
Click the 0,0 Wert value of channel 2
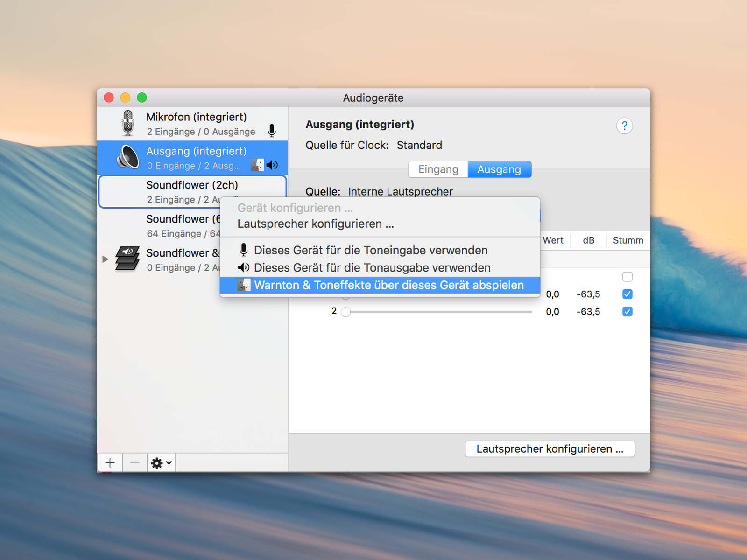[x=552, y=312]
